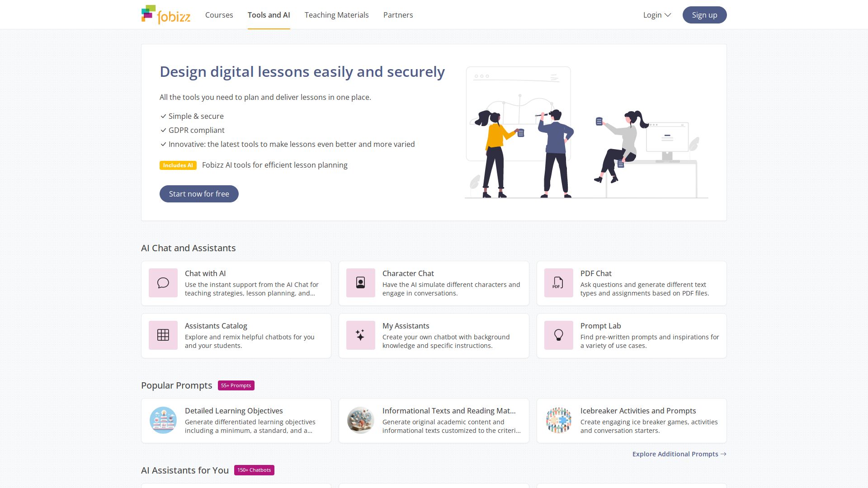Click the 150+ Chatbots badge
This screenshot has width=868, height=488.
pos(254,470)
